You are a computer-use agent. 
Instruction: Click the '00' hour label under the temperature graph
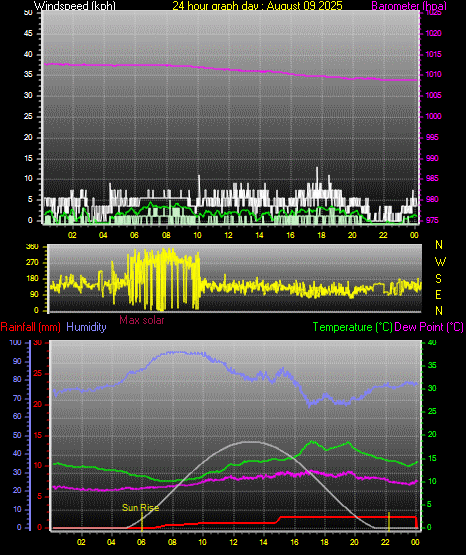pyautogui.click(x=415, y=542)
